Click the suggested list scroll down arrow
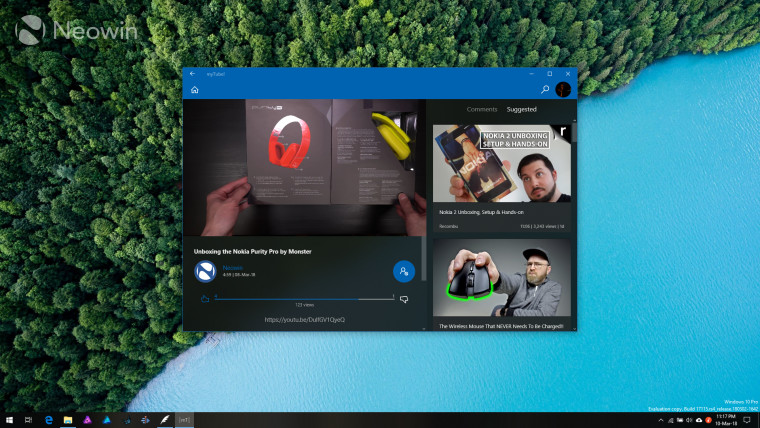 pyautogui.click(x=574, y=329)
